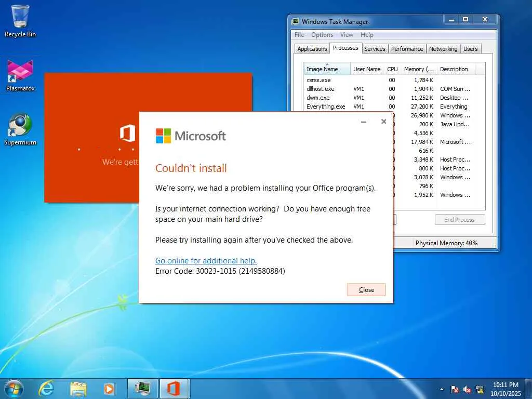Open the File menu in Task Manager
Viewport: 532px width, 399px height.
tap(299, 35)
